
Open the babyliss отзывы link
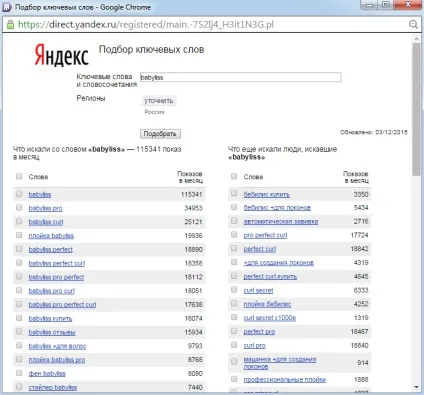52,332
